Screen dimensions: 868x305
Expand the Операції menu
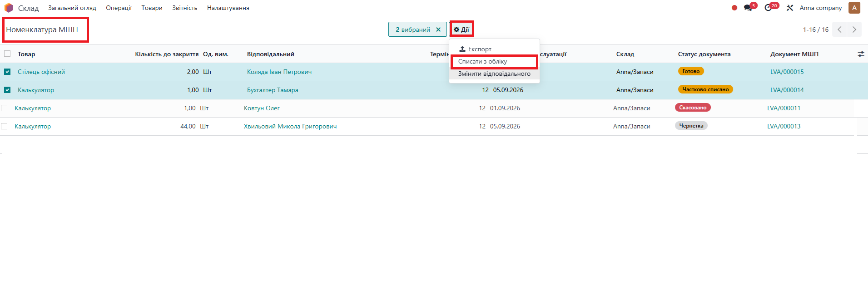click(x=119, y=8)
